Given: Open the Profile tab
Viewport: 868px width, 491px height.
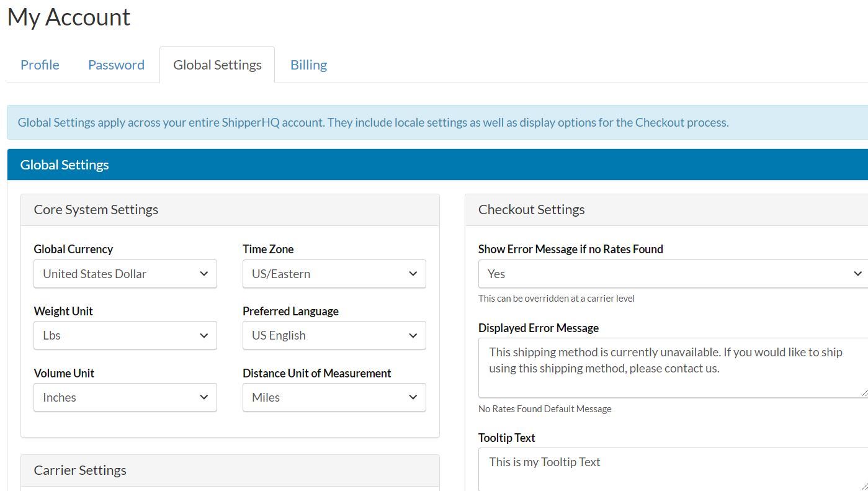Looking at the screenshot, I should point(40,65).
